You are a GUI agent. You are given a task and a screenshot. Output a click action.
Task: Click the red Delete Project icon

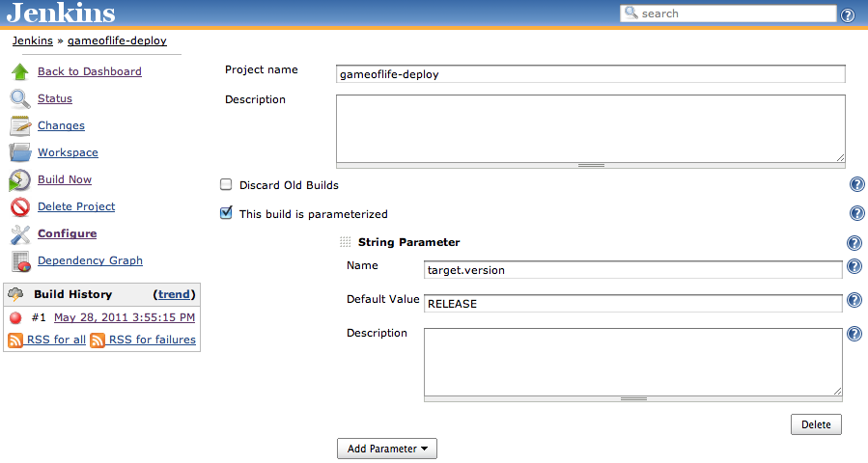click(x=20, y=206)
